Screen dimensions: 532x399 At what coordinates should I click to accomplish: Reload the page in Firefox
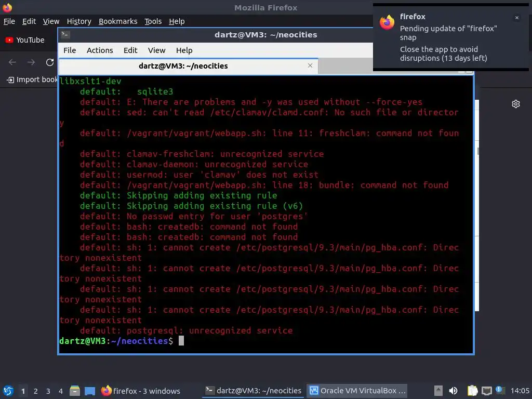pyautogui.click(x=50, y=62)
